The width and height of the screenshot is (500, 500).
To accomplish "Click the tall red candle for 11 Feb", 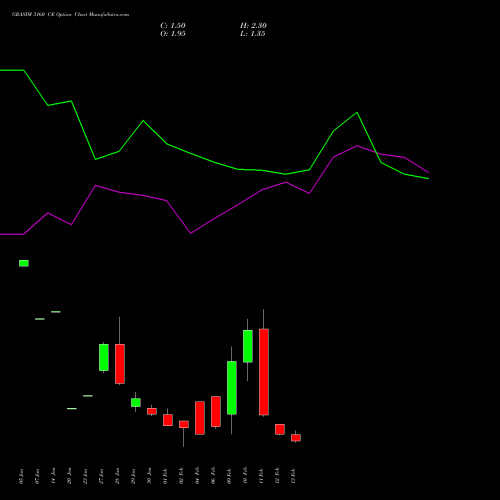I will click(264, 372).
